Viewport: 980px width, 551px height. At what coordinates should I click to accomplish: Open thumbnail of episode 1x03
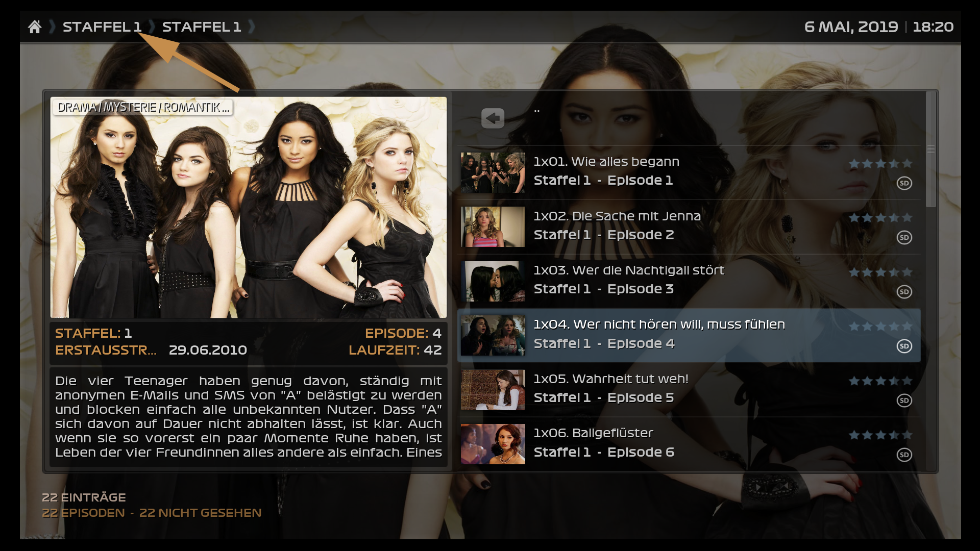[493, 281]
